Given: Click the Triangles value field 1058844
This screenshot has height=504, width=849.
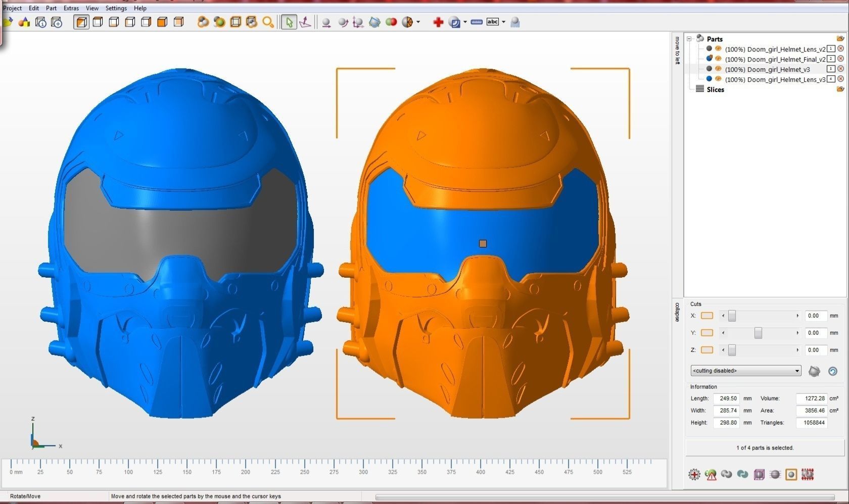Looking at the screenshot, I should point(812,423).
